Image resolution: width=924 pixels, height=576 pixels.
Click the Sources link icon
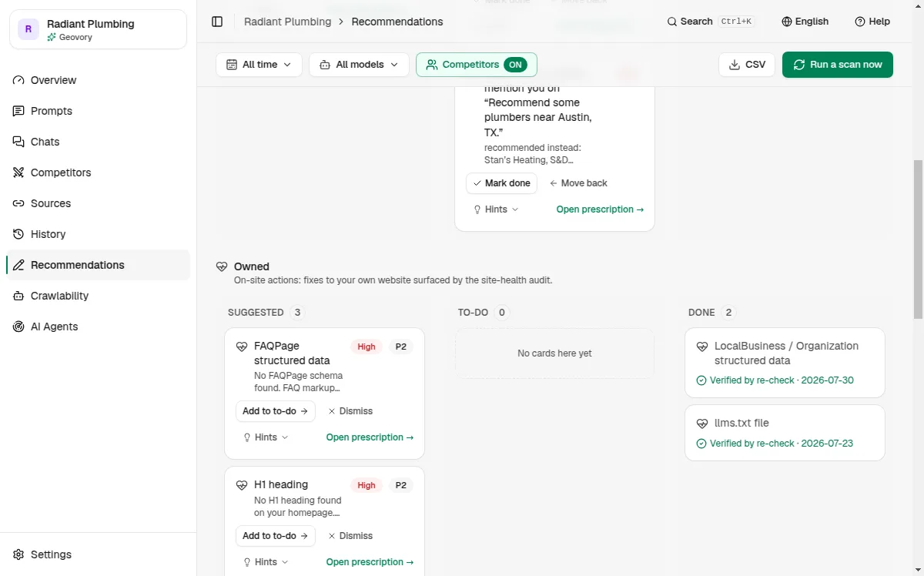pos(18,203)
